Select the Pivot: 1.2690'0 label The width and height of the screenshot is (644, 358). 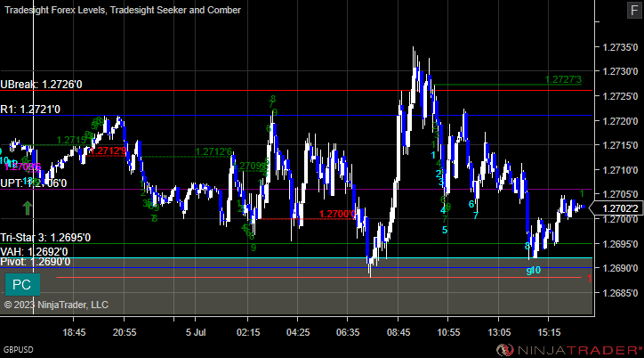click(35, 262)
